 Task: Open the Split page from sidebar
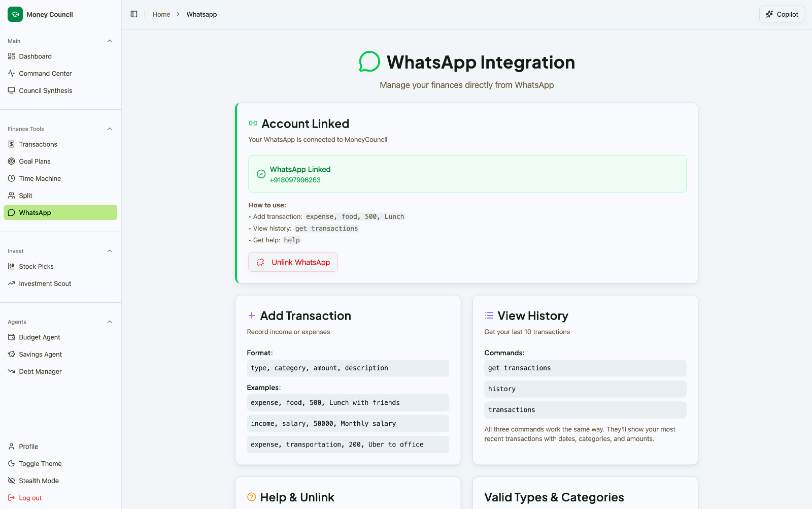point(60,196)
